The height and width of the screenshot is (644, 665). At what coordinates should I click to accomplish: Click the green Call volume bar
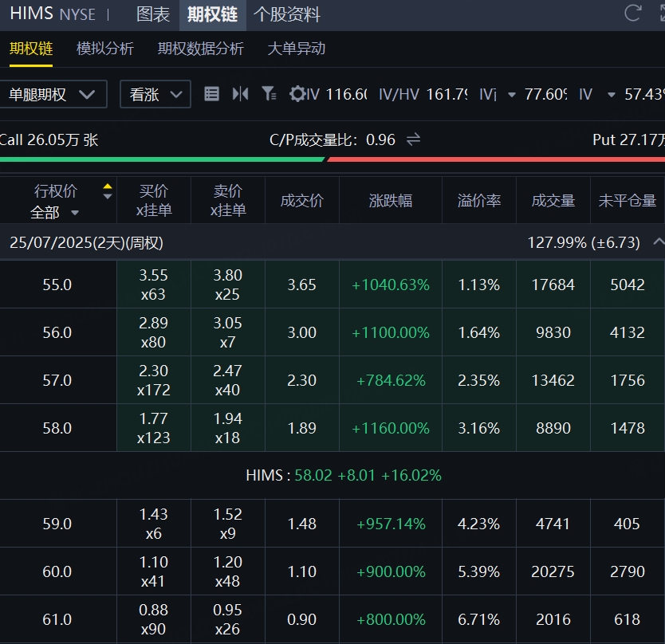pyautogui.click(x=163, y=159)
